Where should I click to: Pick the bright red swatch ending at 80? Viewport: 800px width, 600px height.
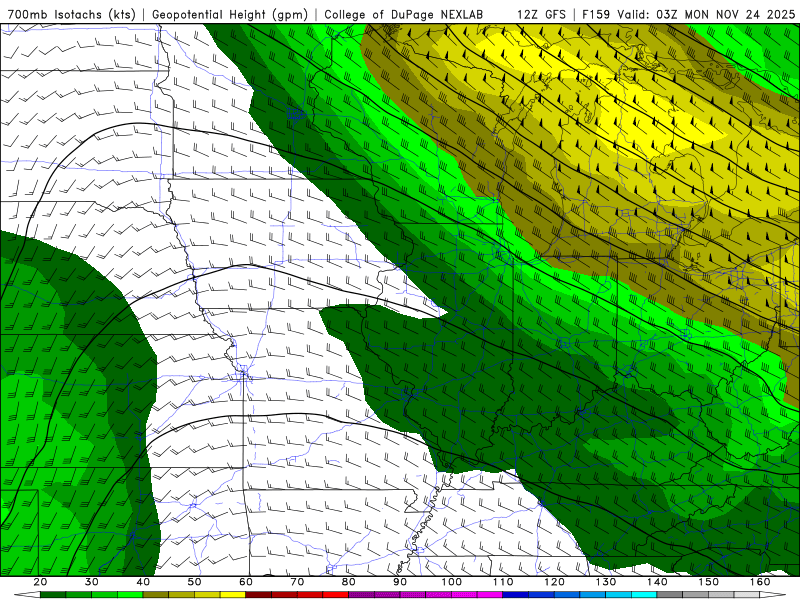point(336,595)
